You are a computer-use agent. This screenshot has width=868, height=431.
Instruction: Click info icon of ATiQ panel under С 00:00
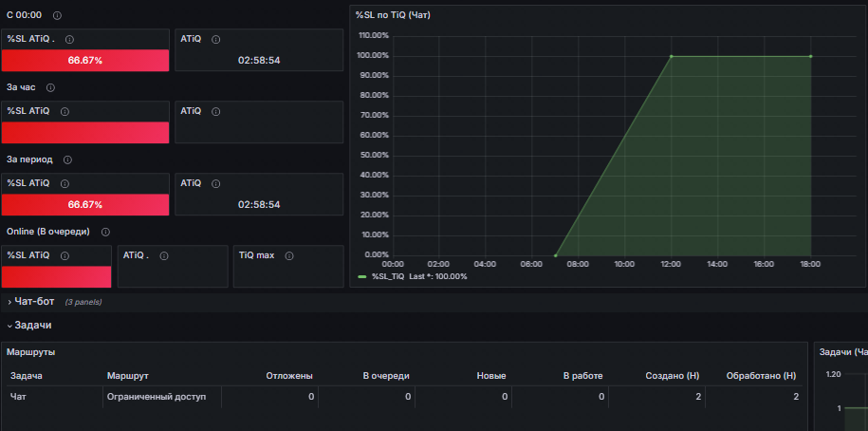[x=216, y=39]
